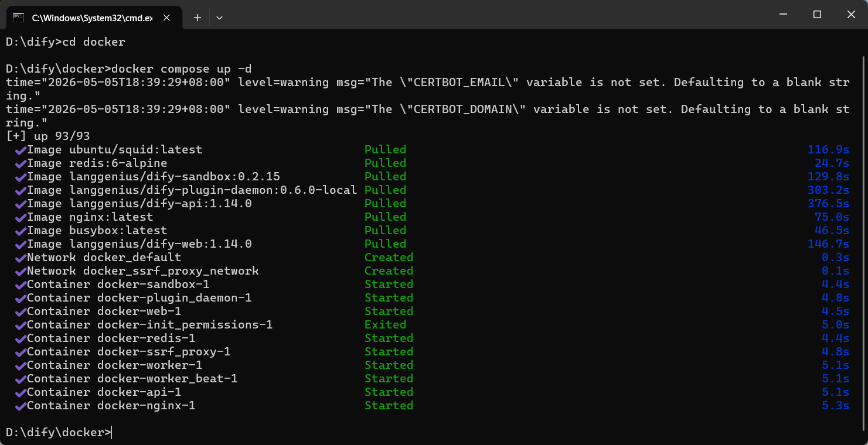Click 'Created' status for docker_default network
This screenshot has width=868, height=445.
(x=389, y=258)
